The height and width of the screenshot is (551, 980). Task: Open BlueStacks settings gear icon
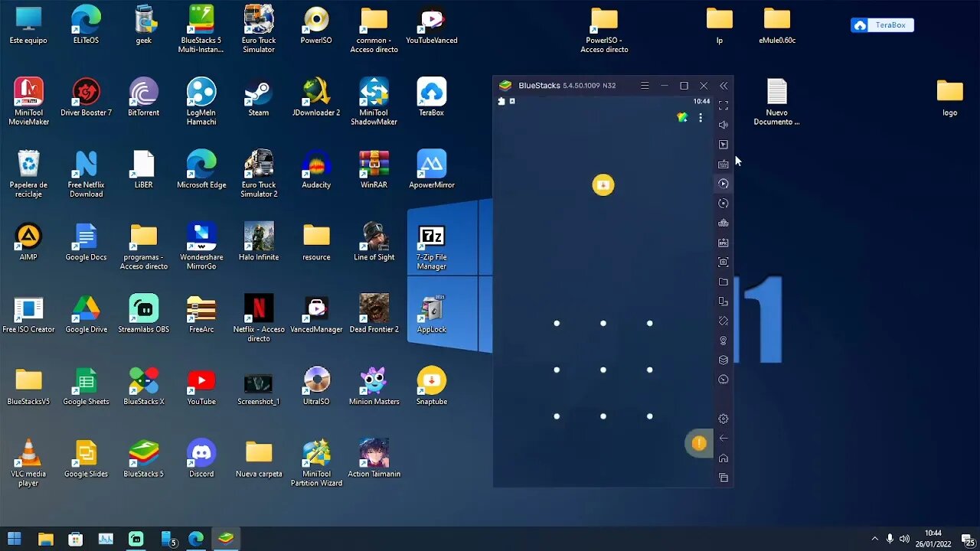tap(724, 419)
